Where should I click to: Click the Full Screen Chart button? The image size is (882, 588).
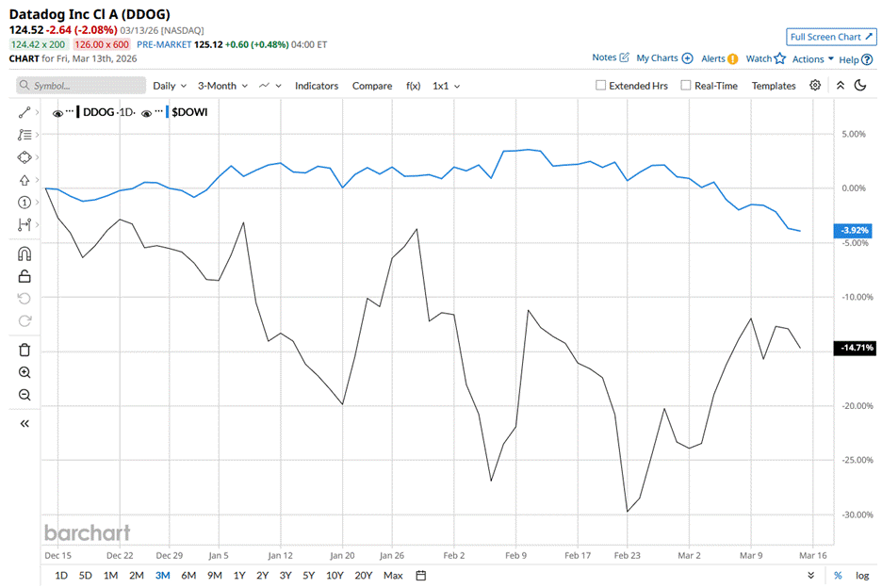(x=831, y=37)
